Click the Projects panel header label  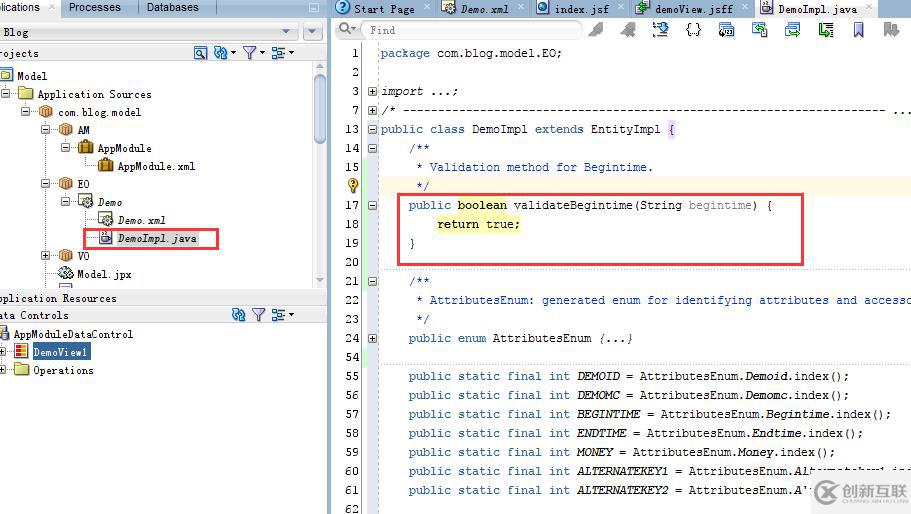19,53
